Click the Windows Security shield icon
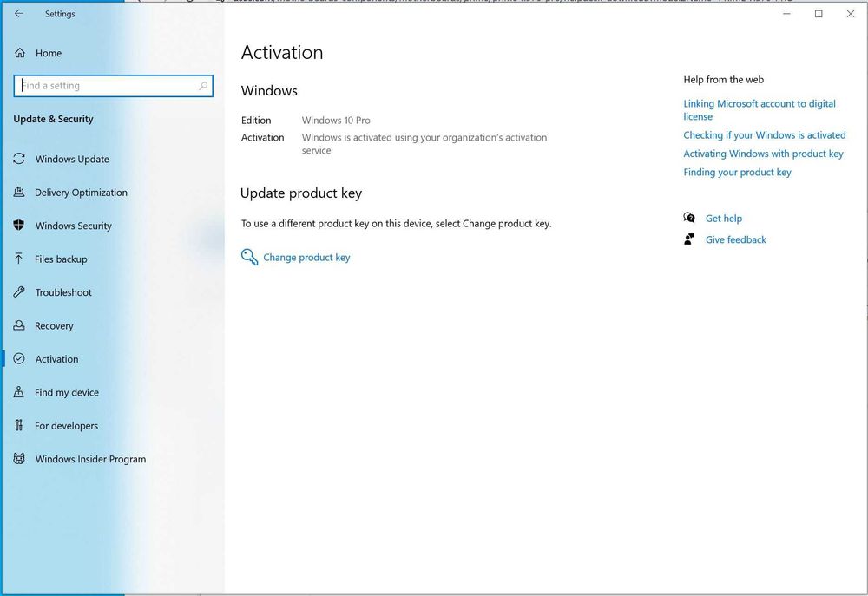 point(19,226)
